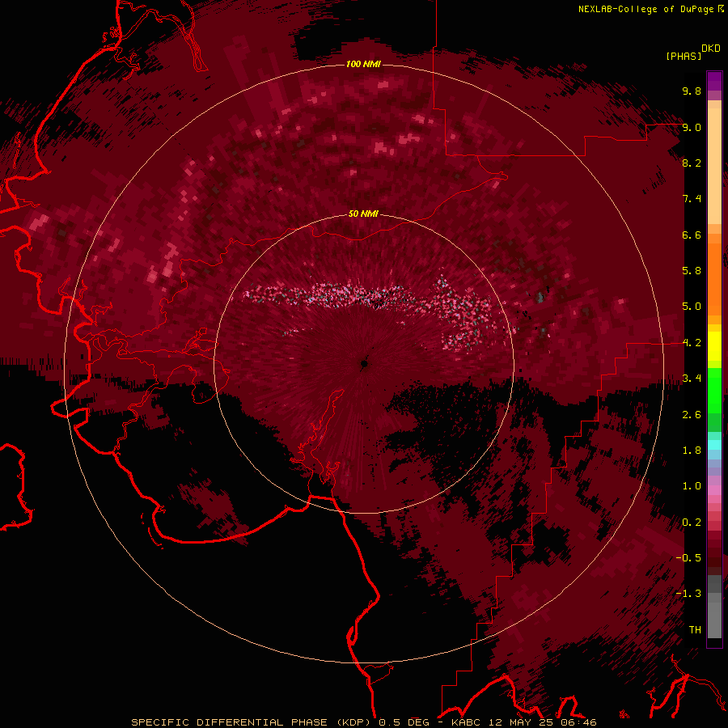Select the 4.2 legend scale value
Image resolution: width=728 pixels, height=728 pixels.
pyautogui.click(x=692, y=343)
